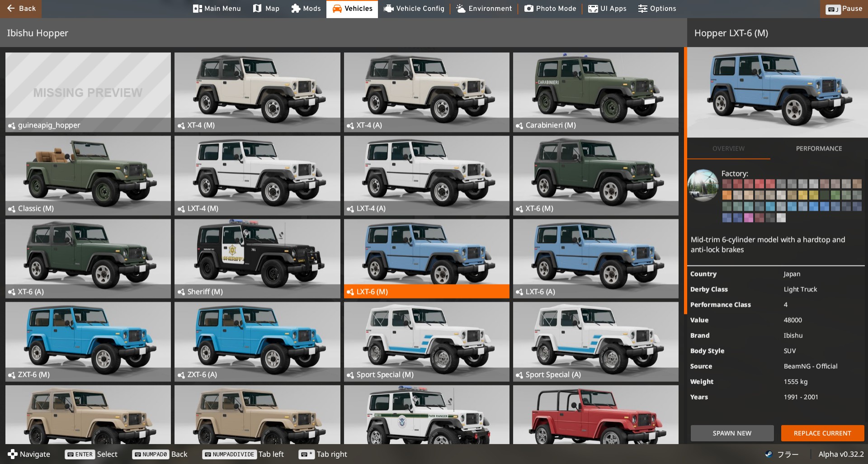Viewport: 868px width, 464px height.
Task: Click the Weight value '1555 kg'
Action: (x=796, y=382)
